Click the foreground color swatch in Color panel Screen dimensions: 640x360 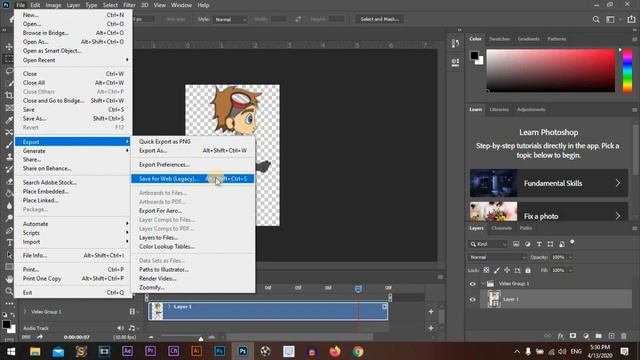(x=474, y=56)
